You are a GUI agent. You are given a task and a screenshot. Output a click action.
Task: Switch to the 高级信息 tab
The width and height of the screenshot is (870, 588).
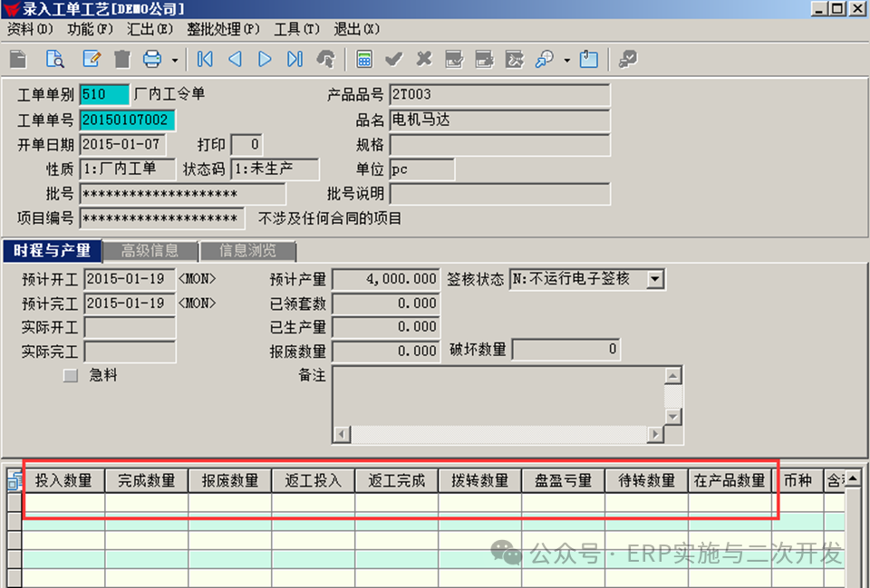click(150, 251)
